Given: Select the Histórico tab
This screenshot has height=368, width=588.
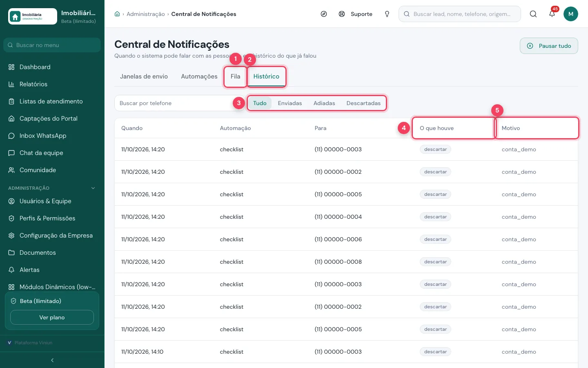Looking at the screenshot, I should coord(266,76).
